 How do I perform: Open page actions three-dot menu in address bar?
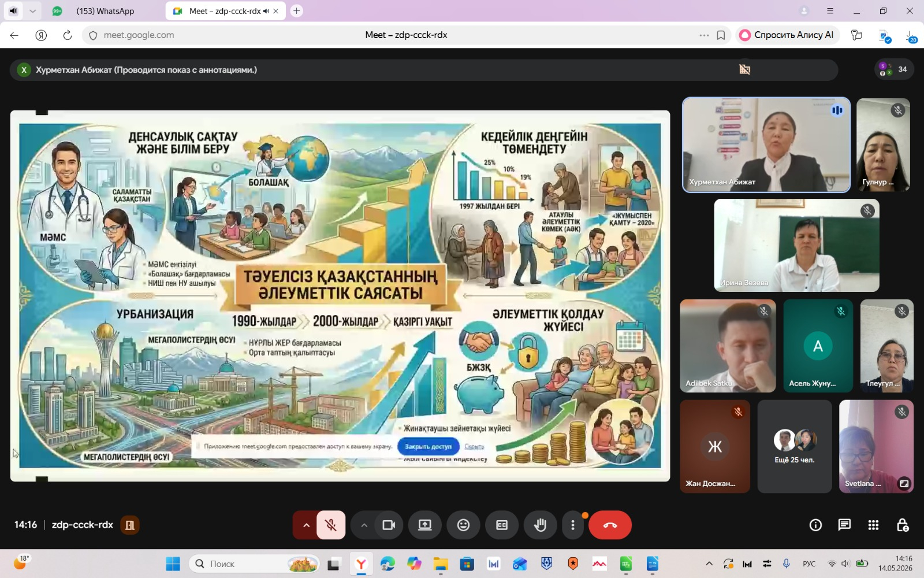pos(704,35)
